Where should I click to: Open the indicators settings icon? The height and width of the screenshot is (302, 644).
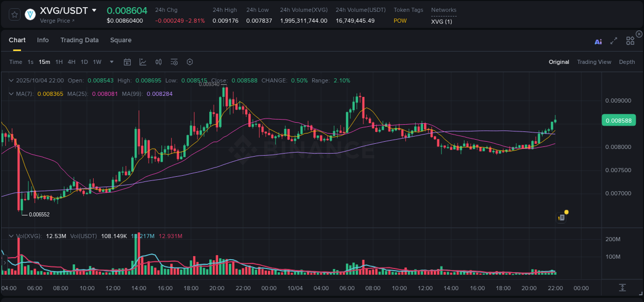(174, 61)
